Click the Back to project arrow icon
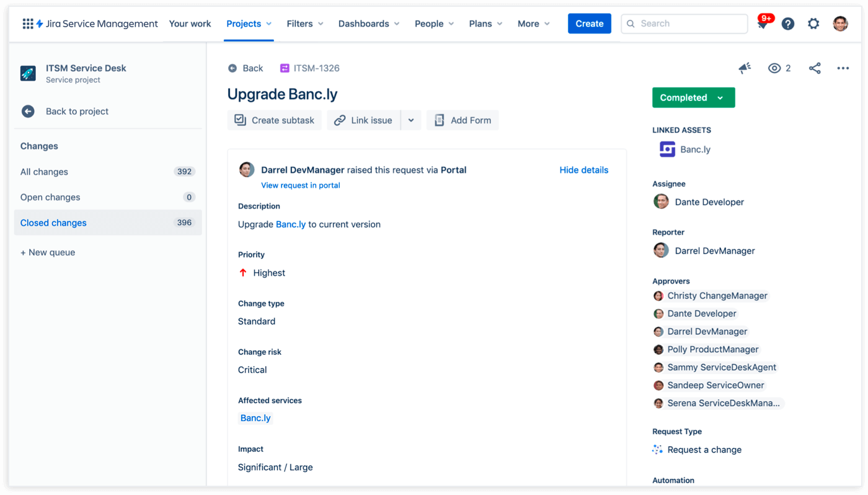Image resolution: width=868 pixels, height=495 pixels. coord(28,111)
